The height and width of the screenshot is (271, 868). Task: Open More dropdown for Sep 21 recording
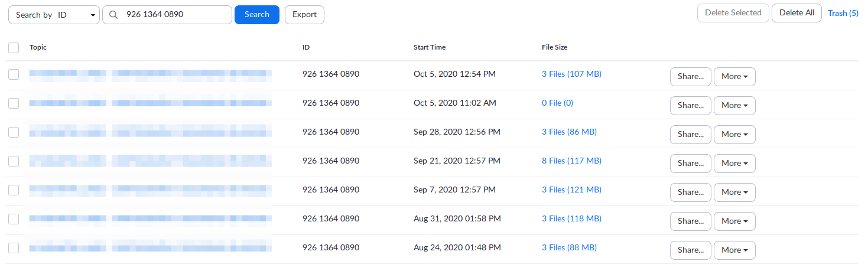[734, 164]
